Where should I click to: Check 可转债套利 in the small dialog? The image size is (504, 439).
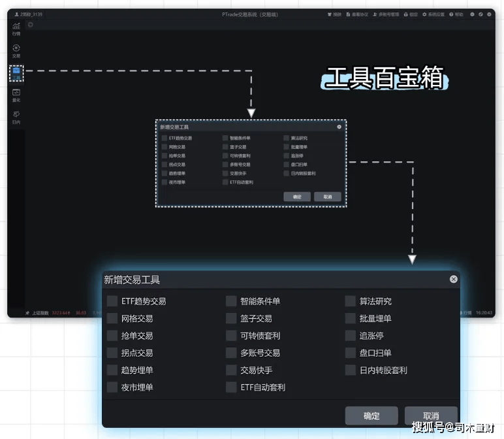coord(225,155)
